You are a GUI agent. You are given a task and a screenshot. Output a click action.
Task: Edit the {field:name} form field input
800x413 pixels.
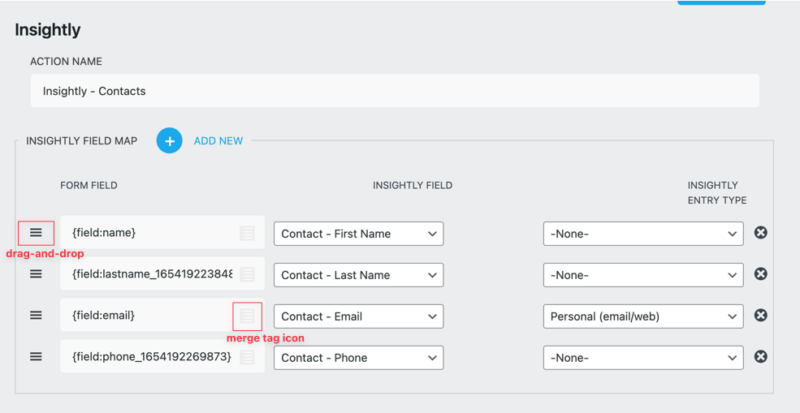coord(162,232)
